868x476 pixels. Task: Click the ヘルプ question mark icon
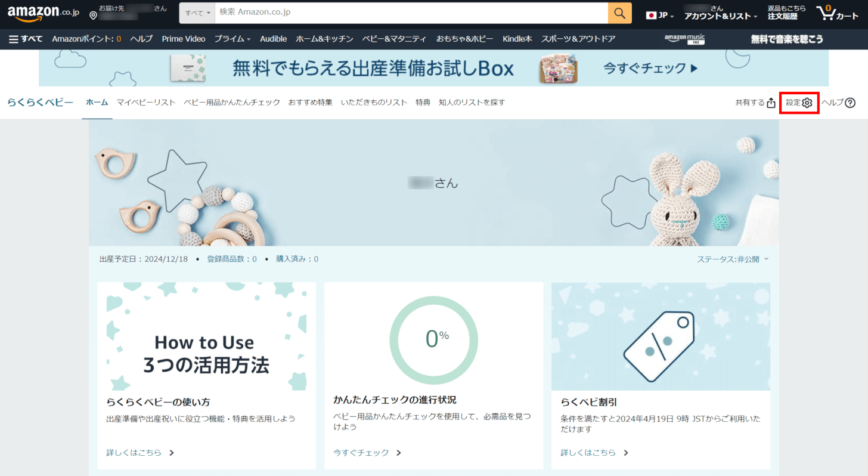click(850, 103)
